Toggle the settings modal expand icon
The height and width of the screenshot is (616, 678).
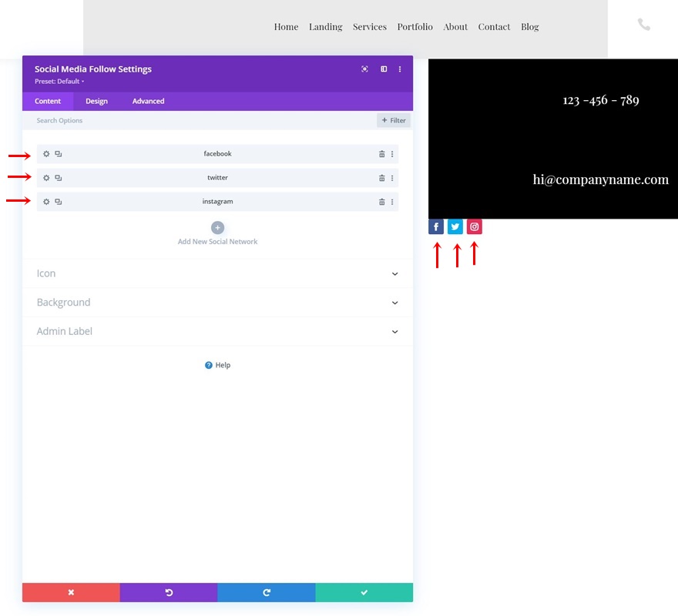coord(364,69)
